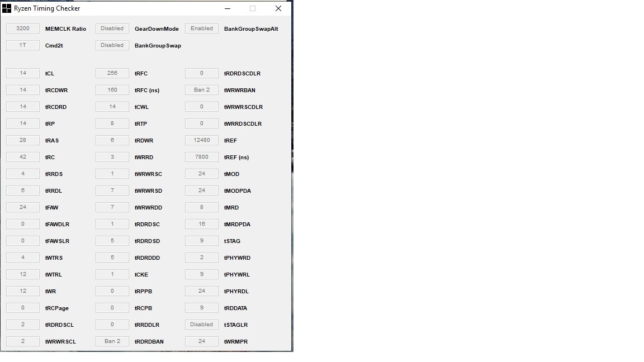Select the tRDRDSD value field
This screenshot has height=362, width=644.
112,241
